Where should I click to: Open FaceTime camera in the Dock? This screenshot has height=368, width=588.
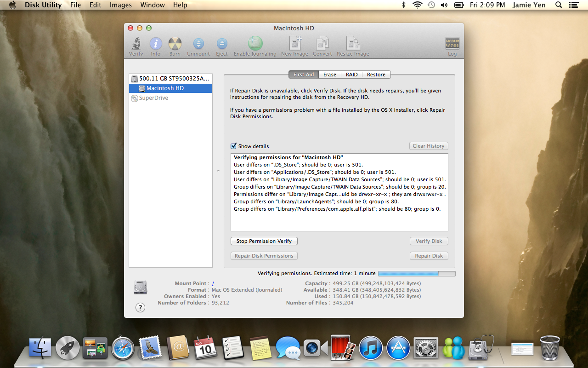click(x=315, y=348)
